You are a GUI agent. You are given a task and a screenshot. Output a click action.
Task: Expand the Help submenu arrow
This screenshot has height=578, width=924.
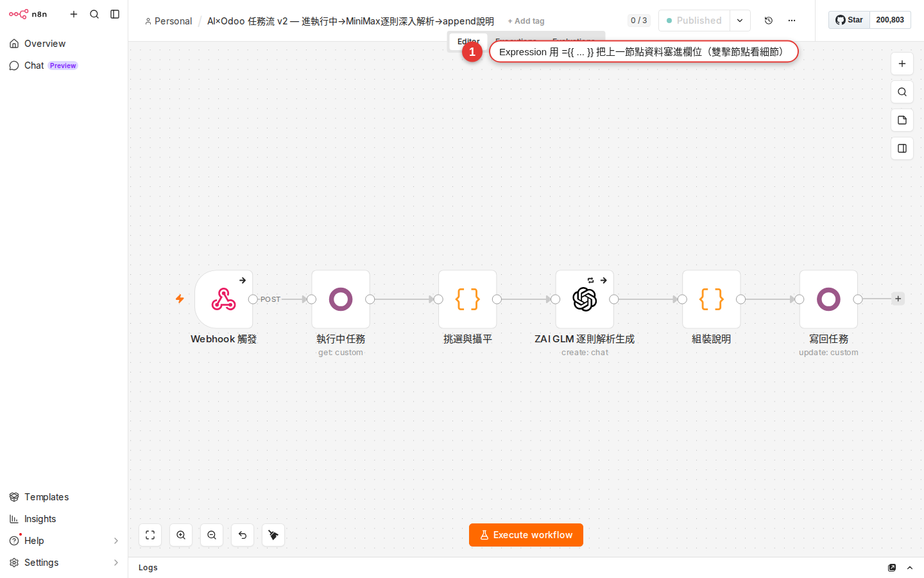[x=116, y=541]
